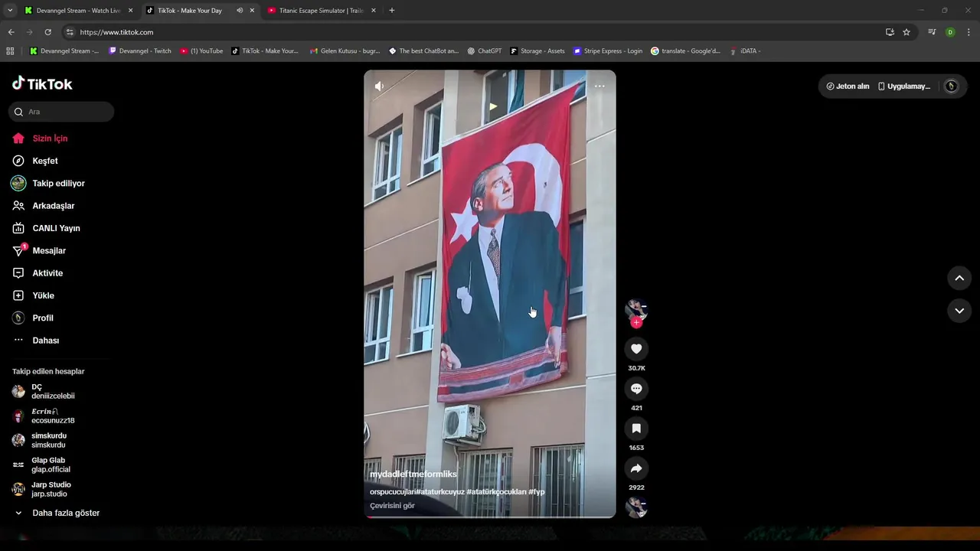This screenshot has width=980, height=551.
Task: Save the video with the bookmark icon
Action: tap(636, 429)
